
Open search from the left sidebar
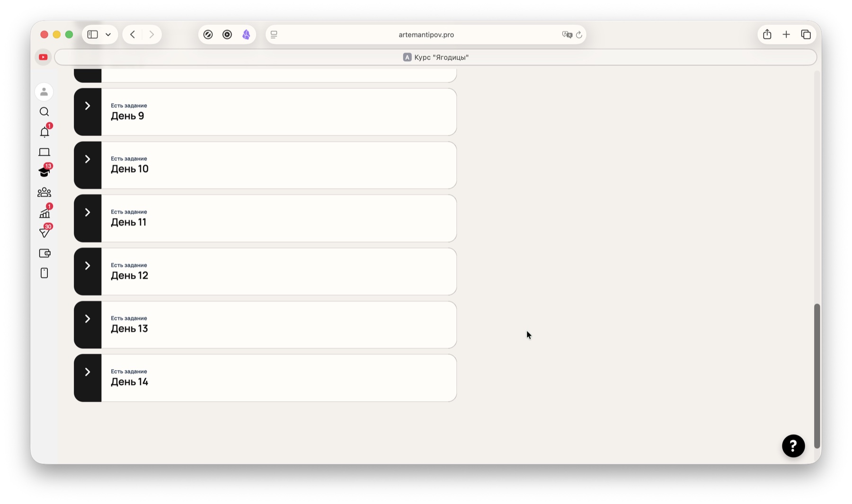point(44,112)
